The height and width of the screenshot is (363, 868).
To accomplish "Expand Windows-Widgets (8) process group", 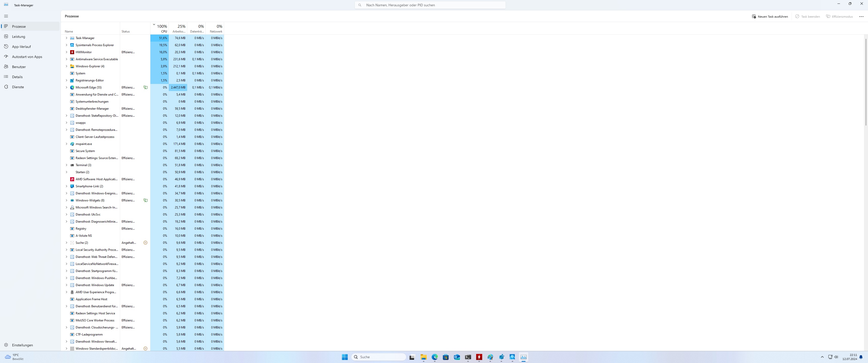I will click(x=66, y=200).
